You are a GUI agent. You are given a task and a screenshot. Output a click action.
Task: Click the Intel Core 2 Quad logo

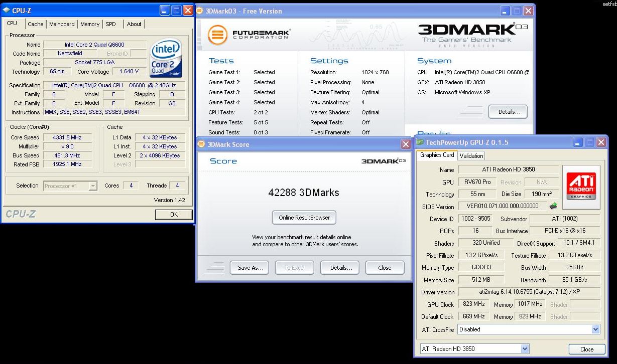click(166, 58)
